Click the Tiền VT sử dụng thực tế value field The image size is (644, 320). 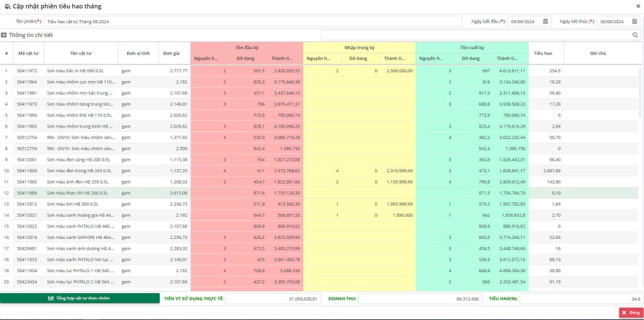(273, 299)
